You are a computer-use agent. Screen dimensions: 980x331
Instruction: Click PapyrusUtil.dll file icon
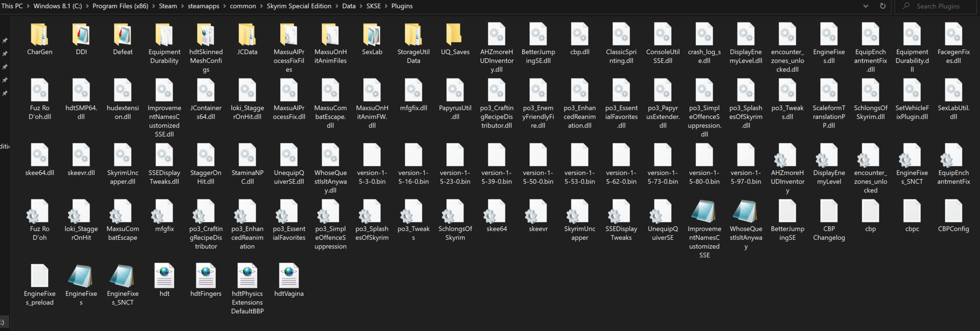click(455, 91)
